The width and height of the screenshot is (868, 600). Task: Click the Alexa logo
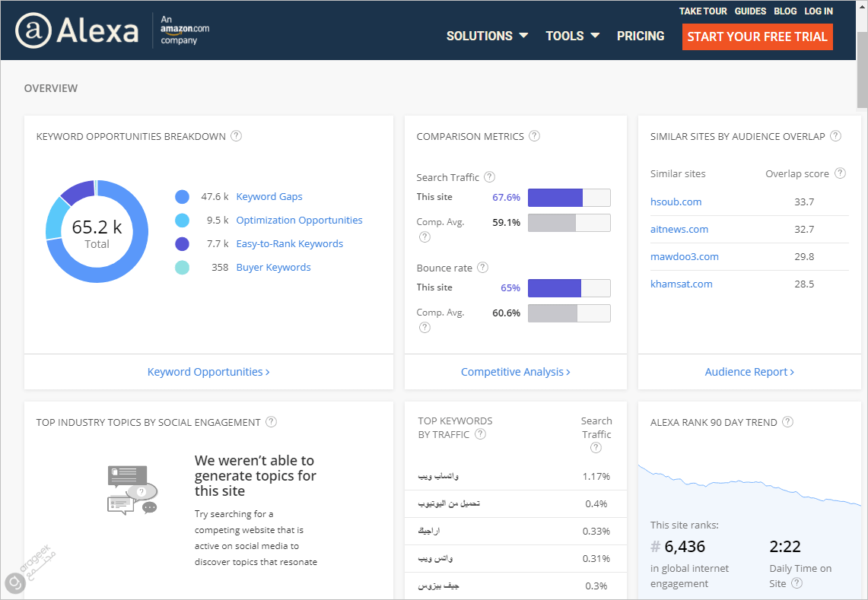76,30
